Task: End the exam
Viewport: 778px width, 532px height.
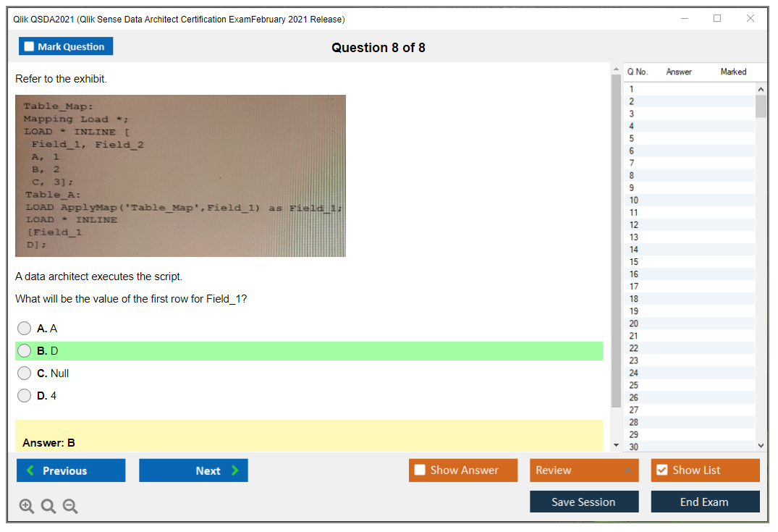Action: click(704, 502)
